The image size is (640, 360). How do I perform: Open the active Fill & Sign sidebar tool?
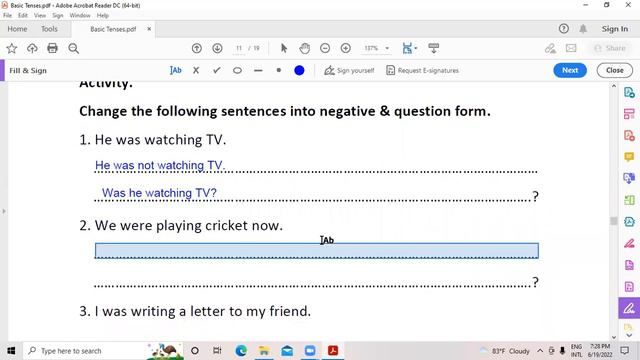click(x=629, y=308)
